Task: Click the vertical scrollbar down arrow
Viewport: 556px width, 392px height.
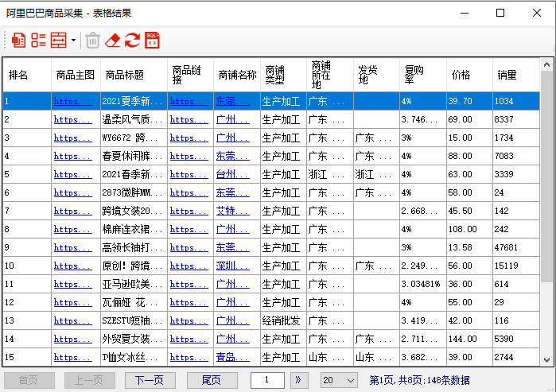Action: point(546,359)
